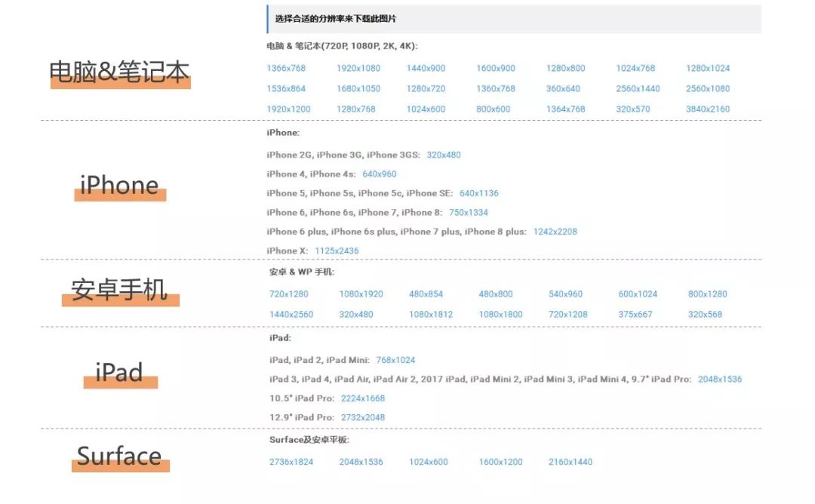Choose the 1440x900 download link
This screenshot has height=504, width=815.
[x=426, y=68]
